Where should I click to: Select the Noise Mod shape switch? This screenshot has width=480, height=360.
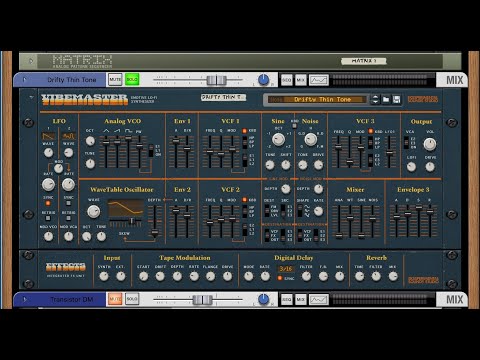point(300,211)
